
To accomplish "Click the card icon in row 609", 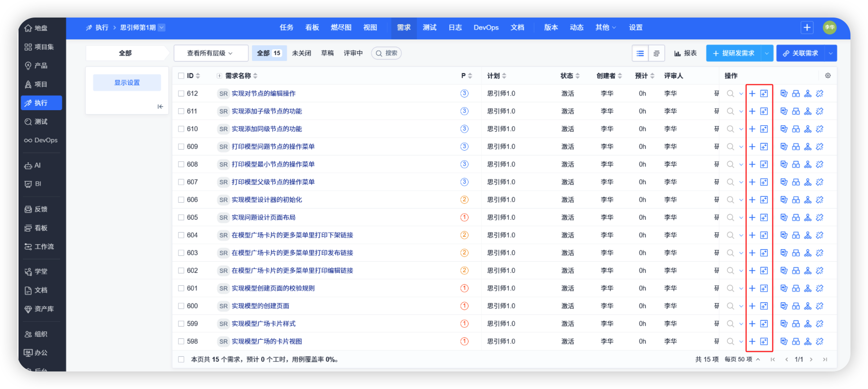I will point(784,147).
